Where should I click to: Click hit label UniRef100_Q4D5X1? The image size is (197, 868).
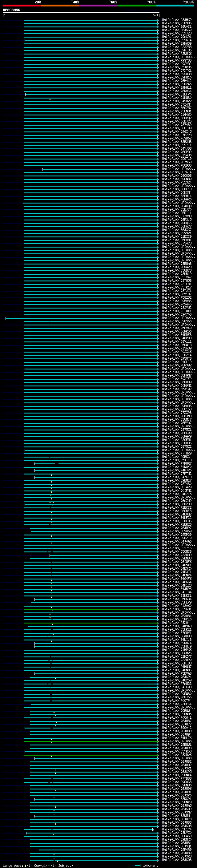pos(176,565)
